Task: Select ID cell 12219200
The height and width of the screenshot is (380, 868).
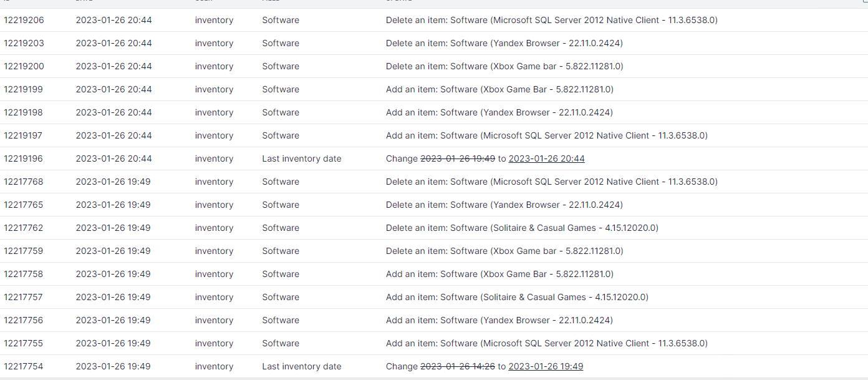Action: [24, 66]
